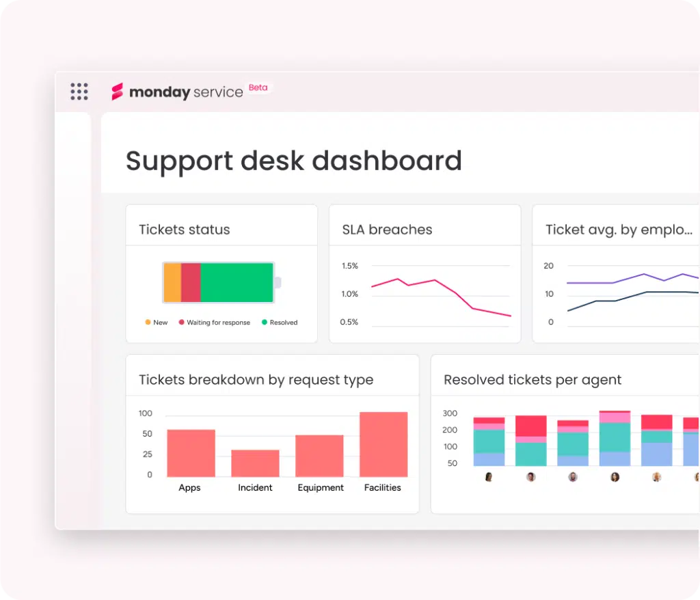
Task: Click the 1.5% axis label in SLA breaches
Action: (x=349, y=266)
